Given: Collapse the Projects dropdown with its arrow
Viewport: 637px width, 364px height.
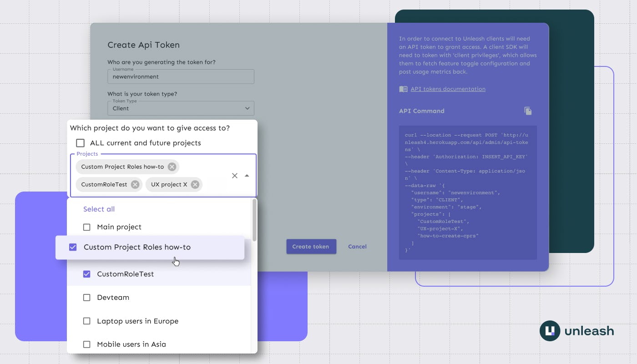Looking at the screenshot, I should (247, 175).
